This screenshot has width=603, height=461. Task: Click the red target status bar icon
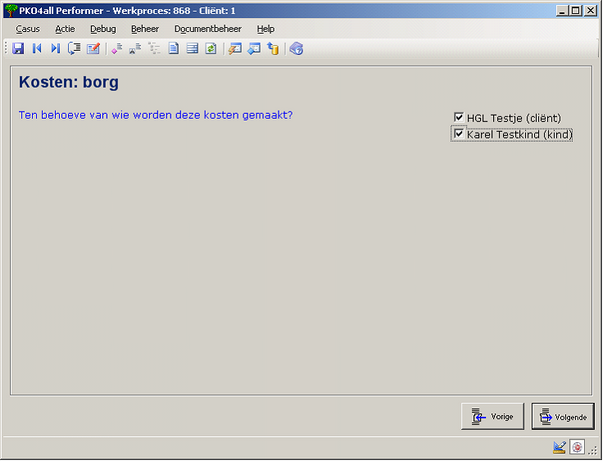pos(577,447)
